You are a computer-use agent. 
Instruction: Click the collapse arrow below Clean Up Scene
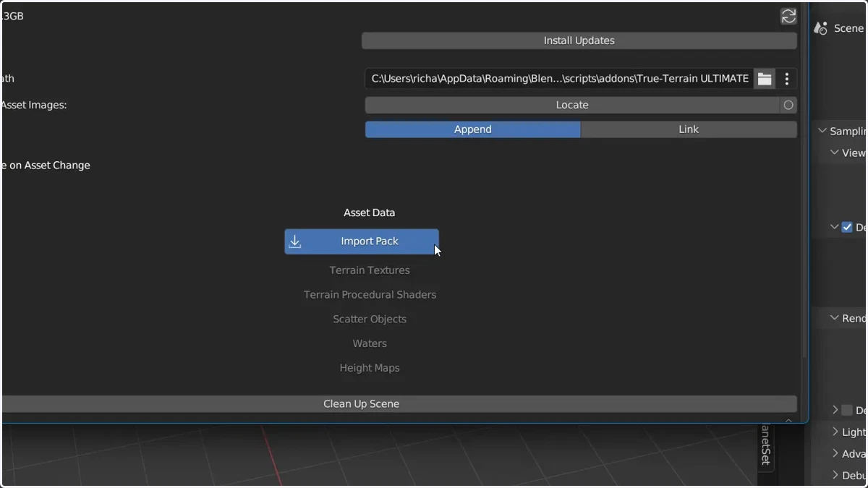click(x=788, y=419)
